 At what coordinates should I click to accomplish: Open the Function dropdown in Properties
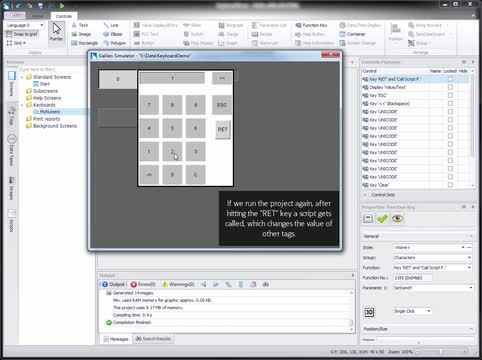469,268
